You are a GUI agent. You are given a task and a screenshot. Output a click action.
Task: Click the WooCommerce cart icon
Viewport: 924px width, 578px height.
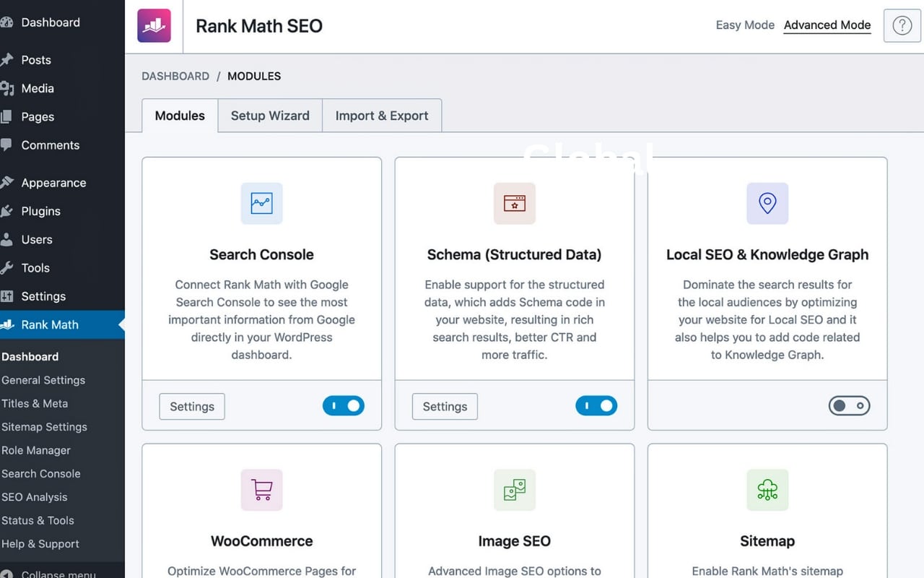tap(261, 490)
